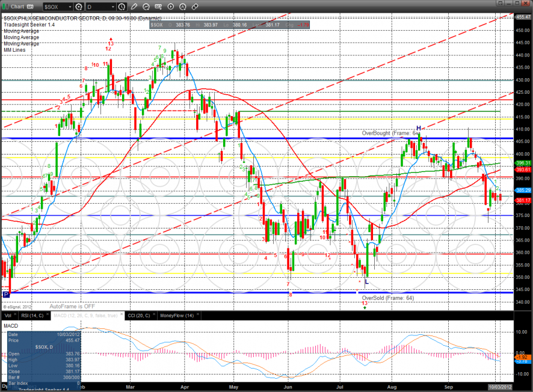This screenshot has width=533, height=392.
Task: Click the blue H high marker on chart
Action: tap(419, 128)
